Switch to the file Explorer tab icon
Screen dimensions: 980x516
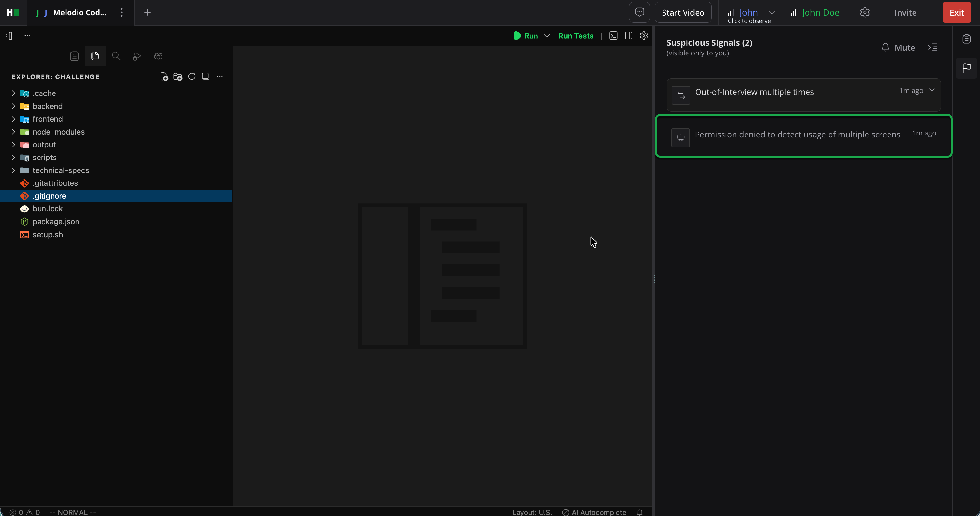95,56
